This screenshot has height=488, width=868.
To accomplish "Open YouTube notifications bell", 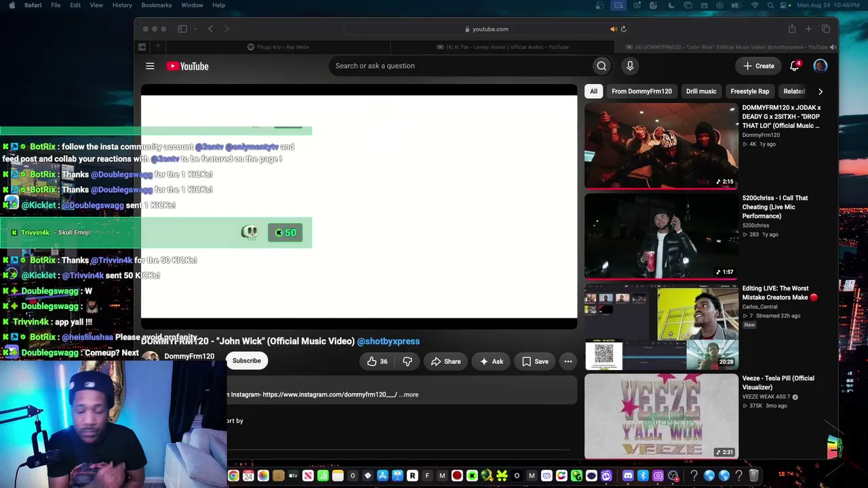I will [795, 66].
